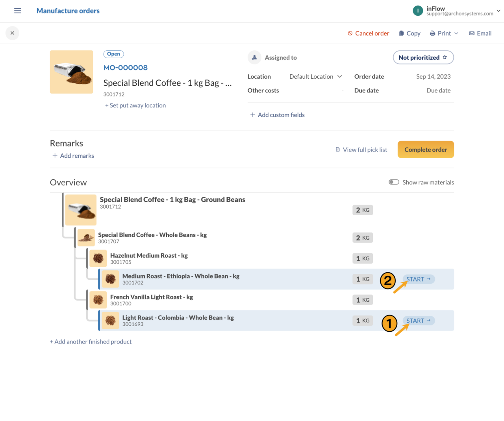
Task: Open the inFlow account avatar
Action: click(x=418, y=11)
